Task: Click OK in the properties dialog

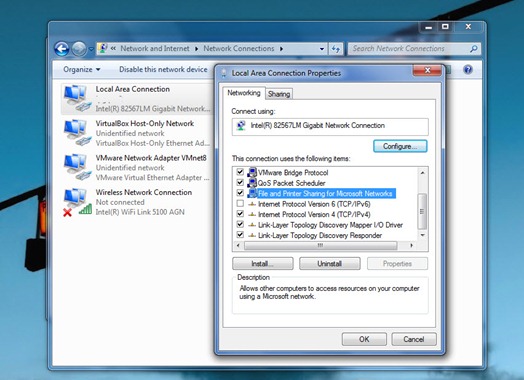Action: pyautogui.click(x=364, y=339)
